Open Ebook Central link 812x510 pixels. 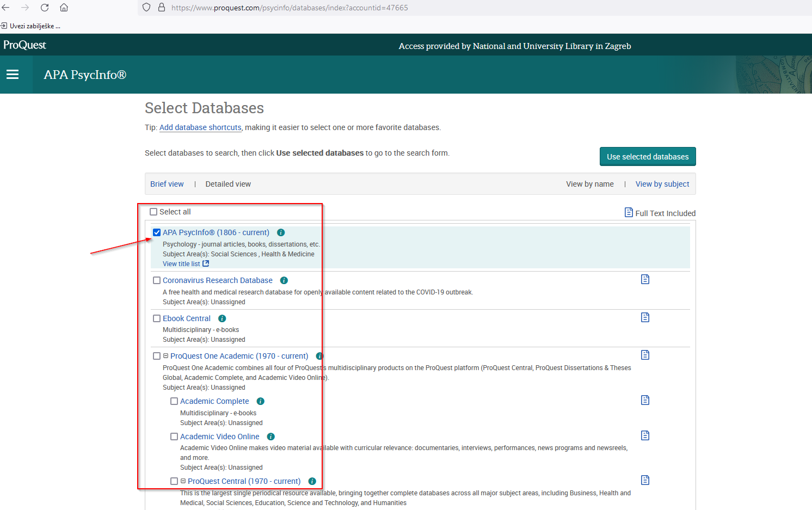click(187, 318)
